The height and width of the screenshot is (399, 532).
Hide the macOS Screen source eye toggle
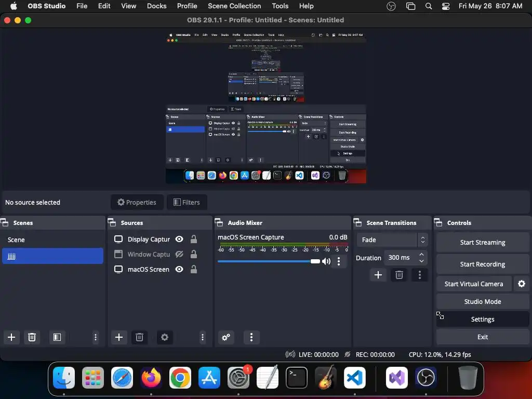179,269
